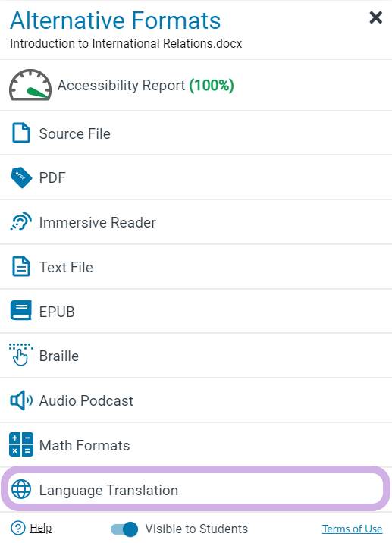Viewport: 392px width, 543px height.
Task: Click the Audio Podcast speaker icon
Action: pos(21,400)
